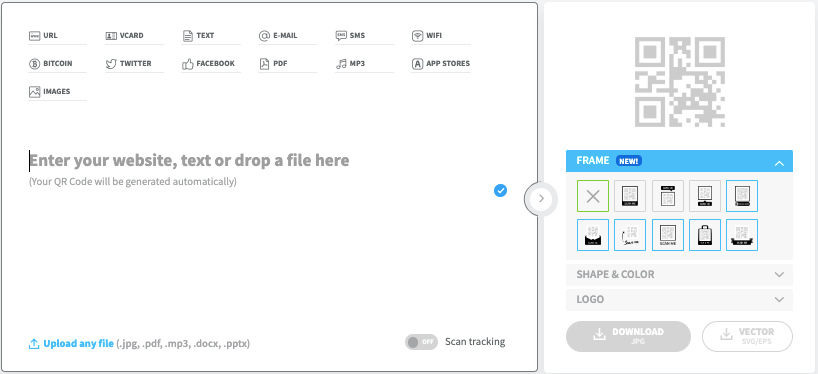Open the WIFI QR code type
The height and width of the screenshot is (374, 818).
[441, 36]
